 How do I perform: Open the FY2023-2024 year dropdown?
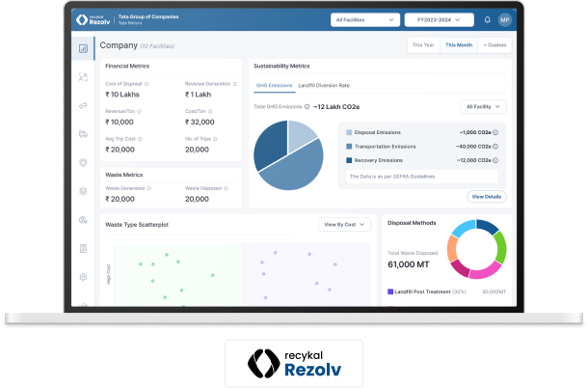tap(440, 20)
